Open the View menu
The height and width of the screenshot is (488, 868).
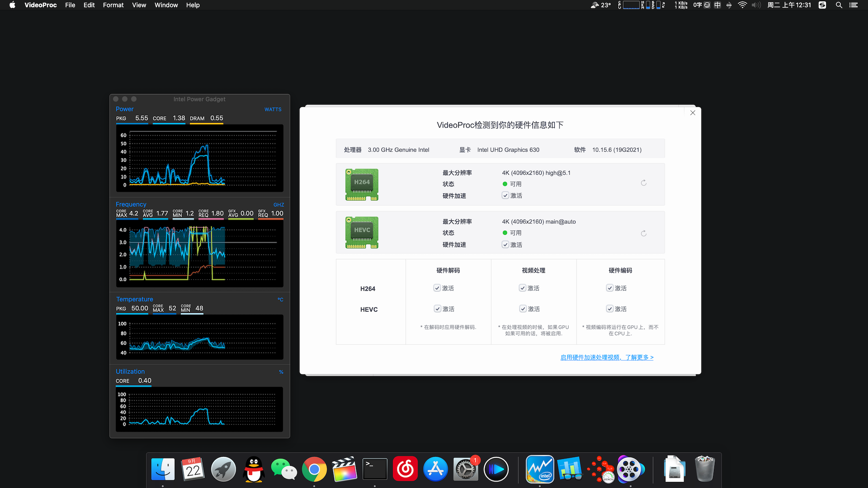tap(139, 5)
